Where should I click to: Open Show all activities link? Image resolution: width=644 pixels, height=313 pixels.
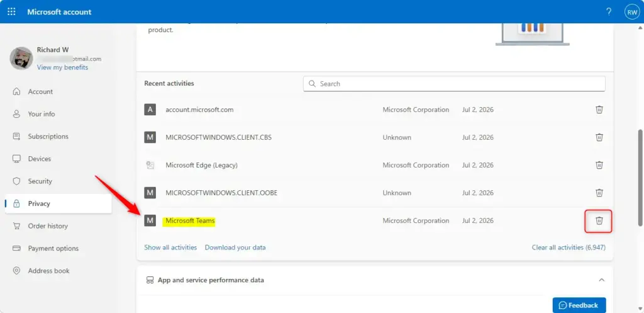coord(170,248)
